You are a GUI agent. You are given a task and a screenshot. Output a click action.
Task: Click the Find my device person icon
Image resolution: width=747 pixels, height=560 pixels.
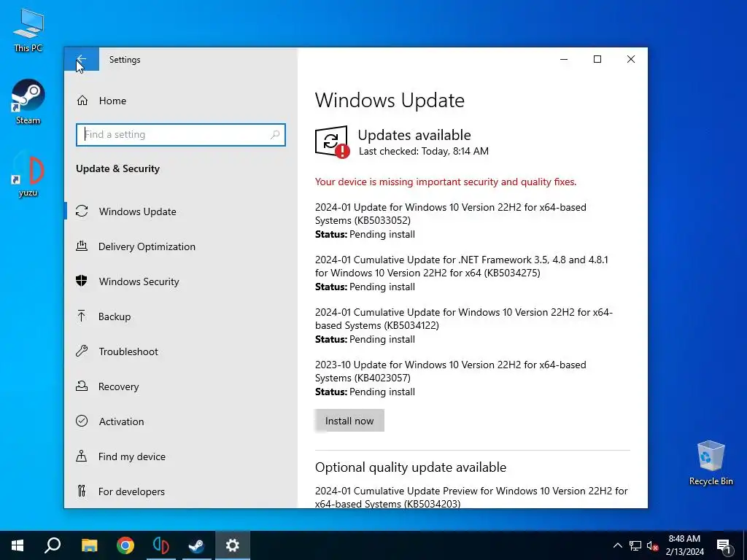(x=82, y=456)
